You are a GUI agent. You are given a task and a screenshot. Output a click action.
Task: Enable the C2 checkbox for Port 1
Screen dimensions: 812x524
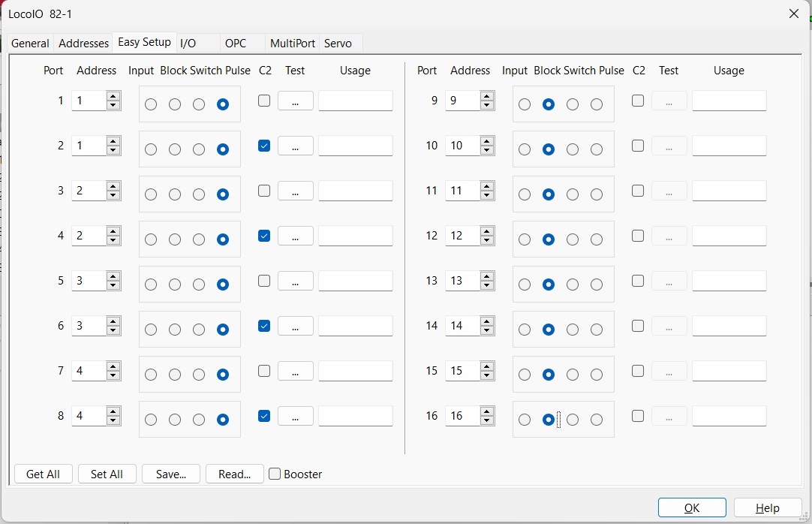(264, 101)
